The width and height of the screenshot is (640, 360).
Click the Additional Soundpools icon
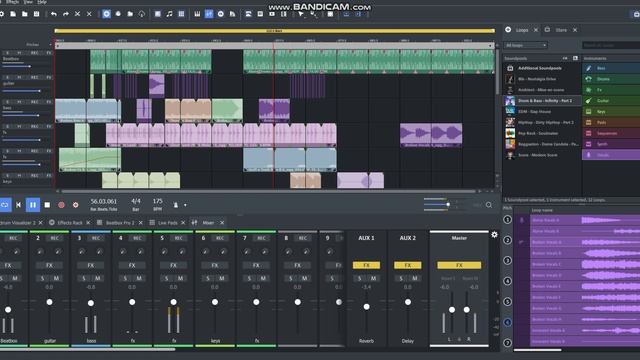coord(510,68)
